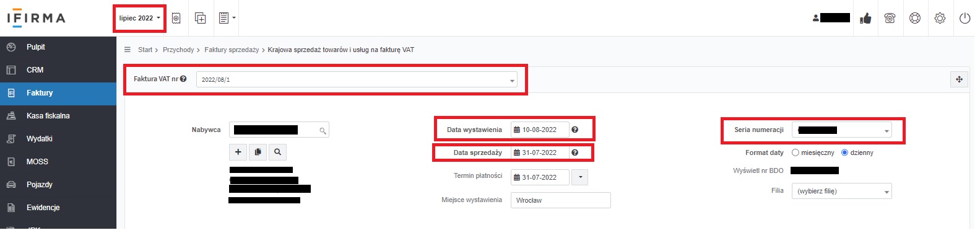Select the miesięczny date format
Image resolution: width=980 pixels, height=230 pixels.
click(796, 153)
